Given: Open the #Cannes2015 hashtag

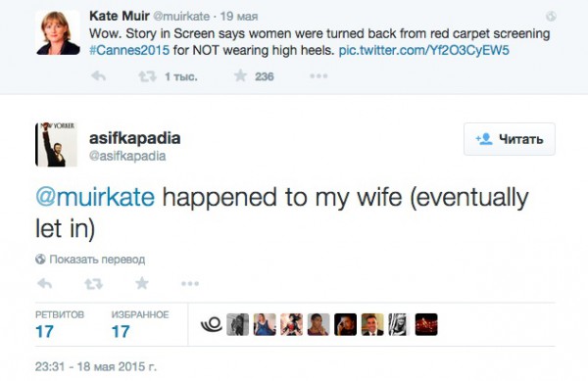Looking at the screenshot, I should click(129, 50).
